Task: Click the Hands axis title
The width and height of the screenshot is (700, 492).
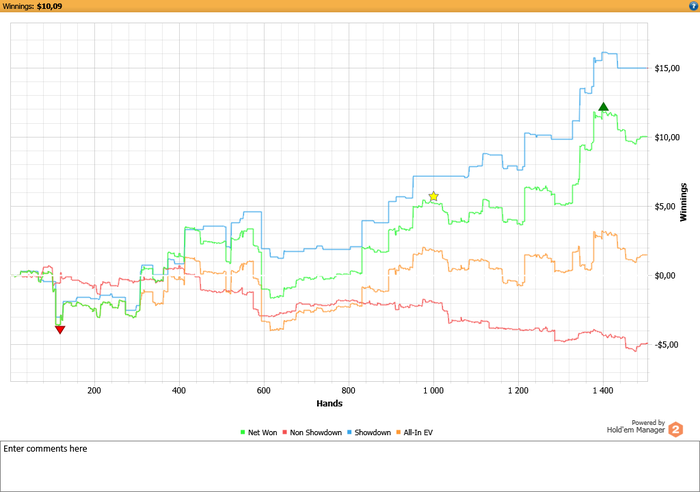Action: click(329, 403)
